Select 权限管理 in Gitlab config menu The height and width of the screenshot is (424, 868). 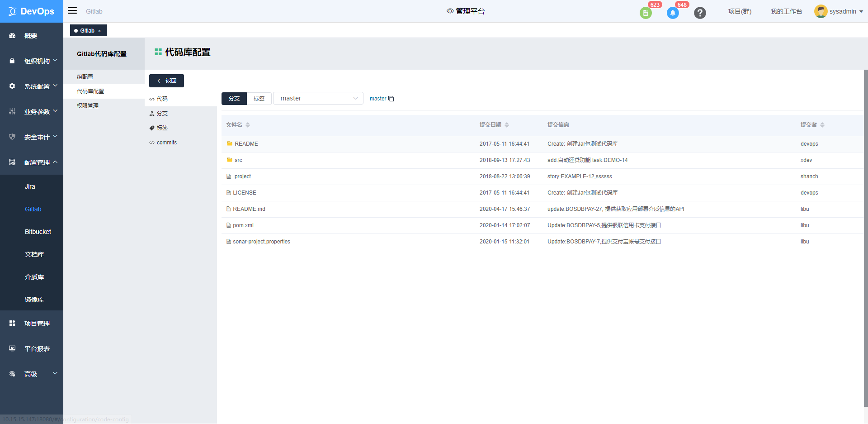click(104, 106)
